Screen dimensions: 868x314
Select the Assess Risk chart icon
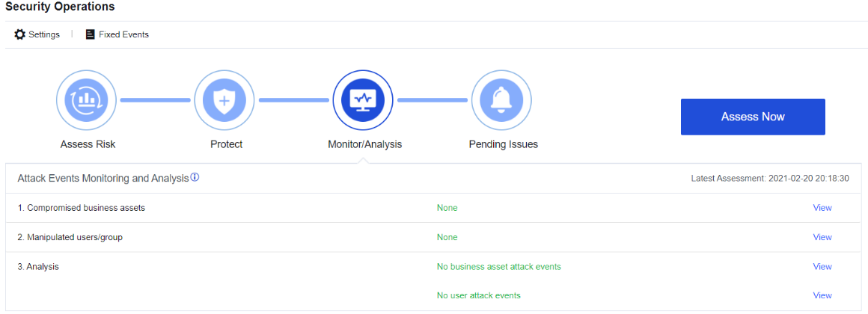coord(86,100)
